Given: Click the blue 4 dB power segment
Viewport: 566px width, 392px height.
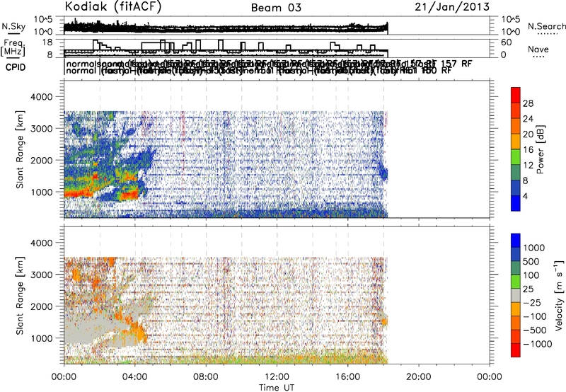Looking at the screenshot, I should 516,203.
